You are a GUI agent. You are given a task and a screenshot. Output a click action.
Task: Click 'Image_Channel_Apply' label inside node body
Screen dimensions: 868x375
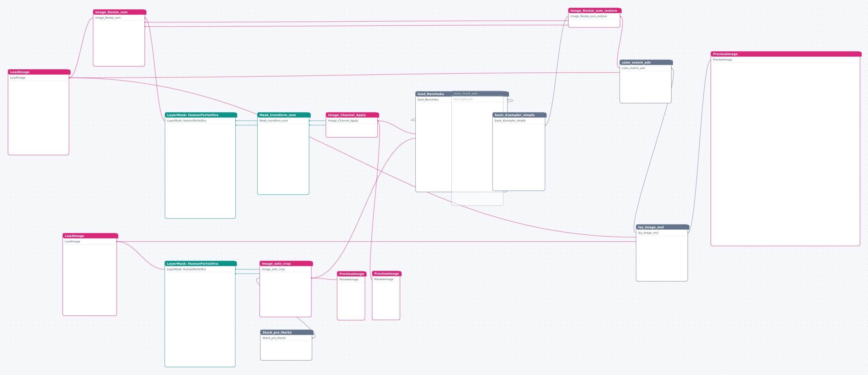(x=343, y=121)
